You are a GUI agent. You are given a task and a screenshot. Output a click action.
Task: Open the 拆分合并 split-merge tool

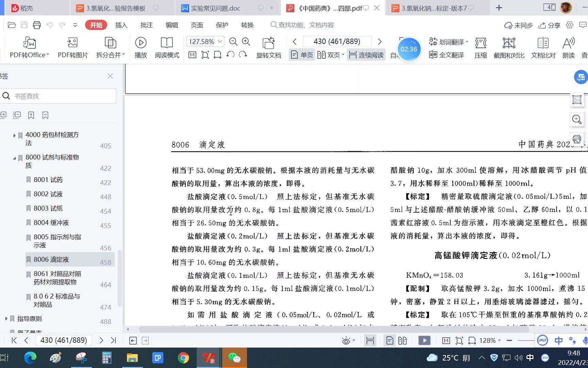click(110, 48)
